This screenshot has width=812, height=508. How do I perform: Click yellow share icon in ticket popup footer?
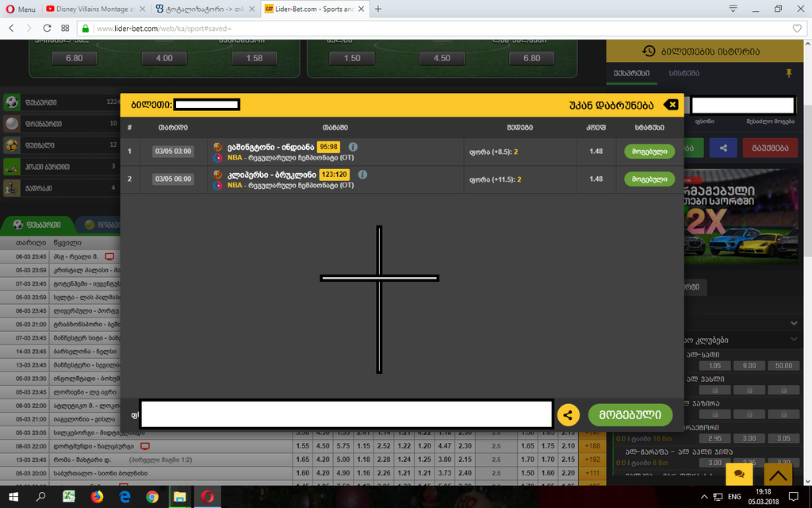click(x=568, y=414)
